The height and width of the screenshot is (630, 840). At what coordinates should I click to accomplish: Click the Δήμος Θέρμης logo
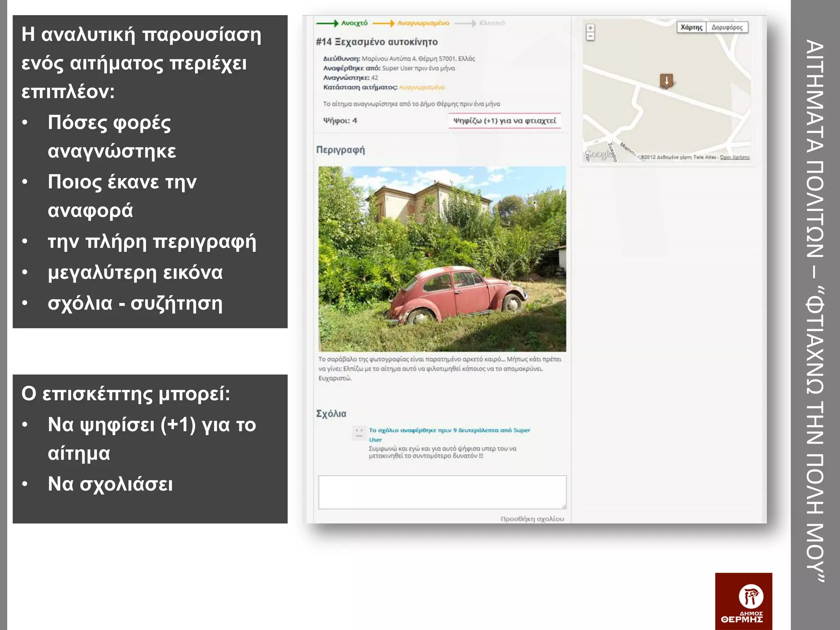pos(743,601)
